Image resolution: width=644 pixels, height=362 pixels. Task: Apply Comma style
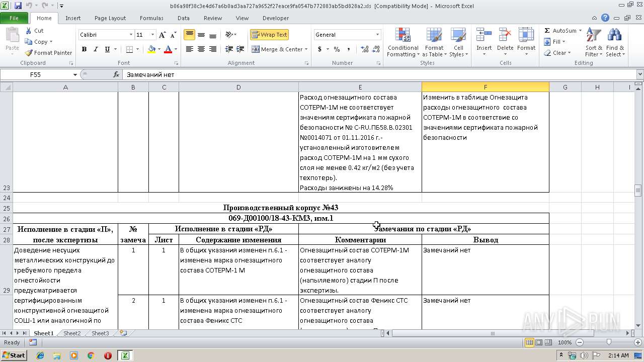click(349, 49)
